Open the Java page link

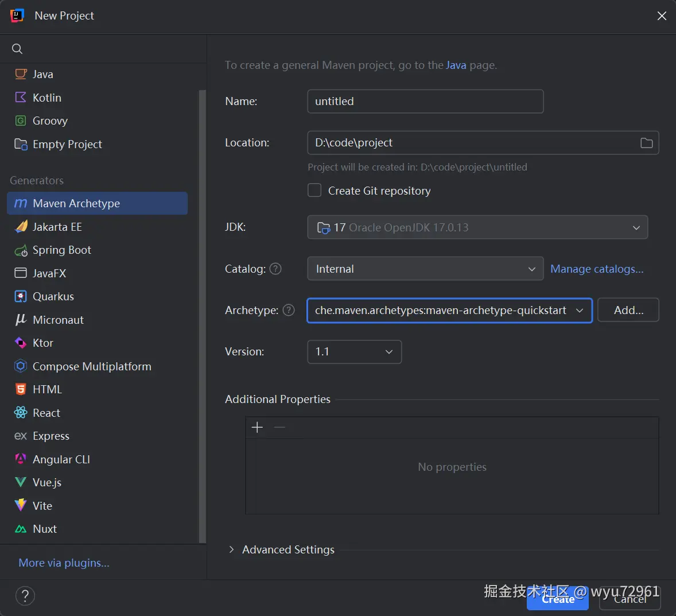click(x=456, y=65)
